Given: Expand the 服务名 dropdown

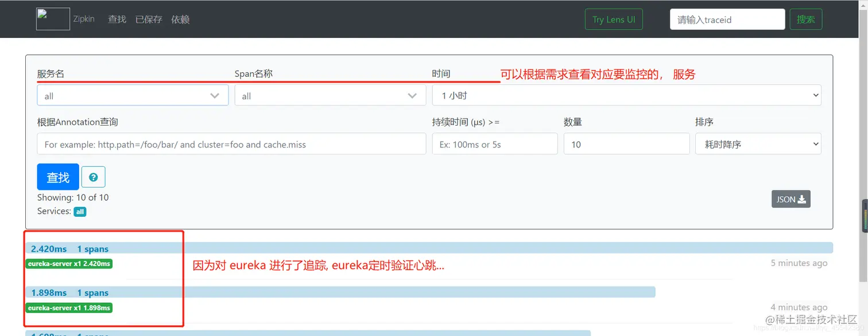Looking at the screenshot, I should coord(133,95).
